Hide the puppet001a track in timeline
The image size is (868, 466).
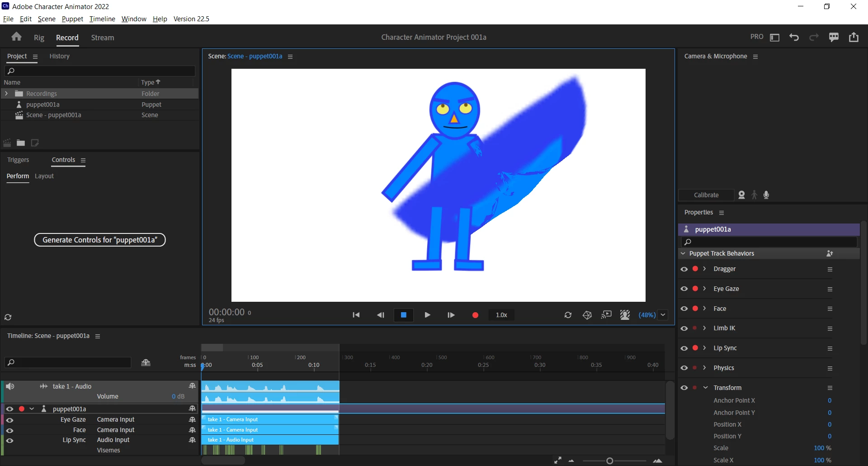pyautogui.click(x=9, y=409)
